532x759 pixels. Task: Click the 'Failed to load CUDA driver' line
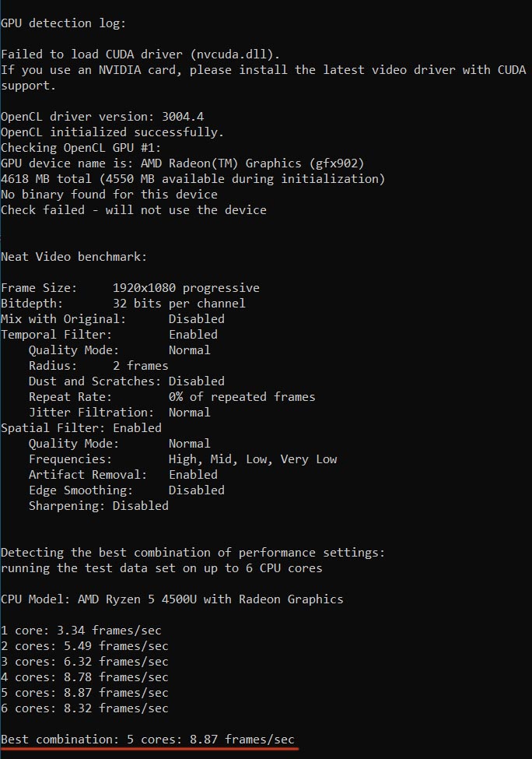pyautogui.click(x=140, y=54)
